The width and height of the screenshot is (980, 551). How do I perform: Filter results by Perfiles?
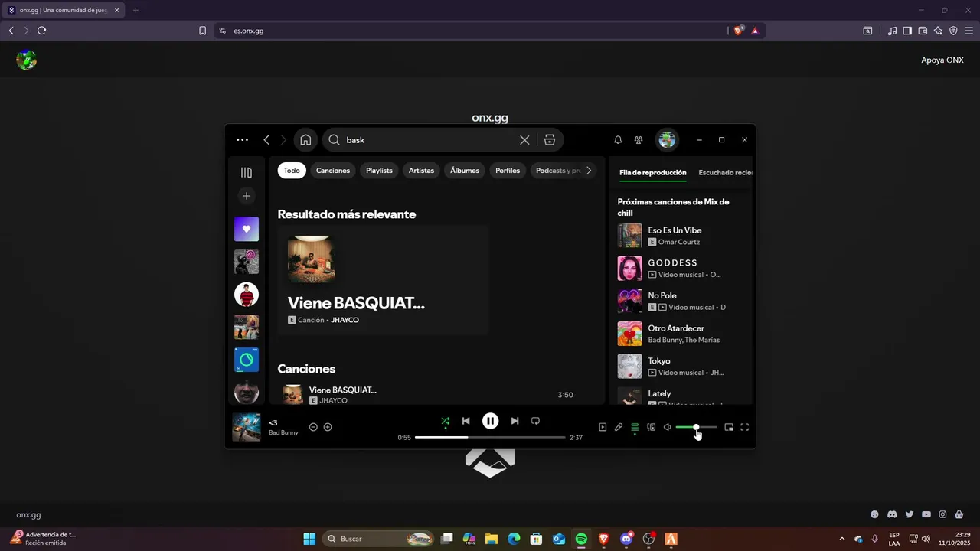pyautogui.click(x=508, y=171)
